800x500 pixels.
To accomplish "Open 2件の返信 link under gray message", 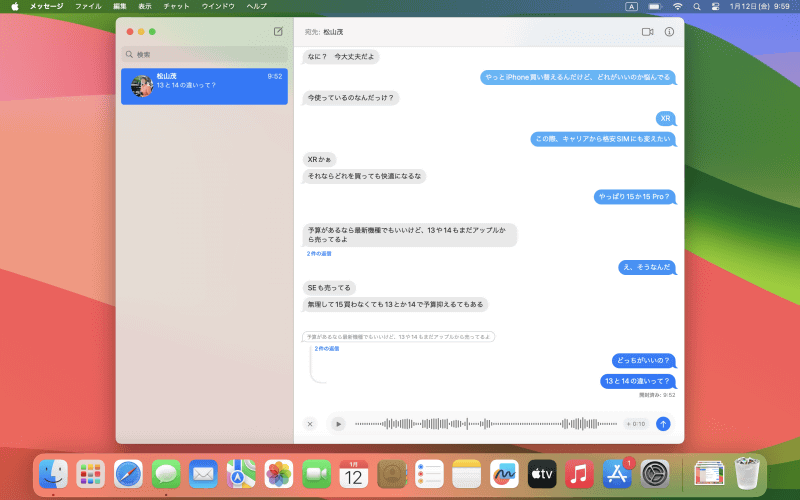I will (x=319, y=254).
